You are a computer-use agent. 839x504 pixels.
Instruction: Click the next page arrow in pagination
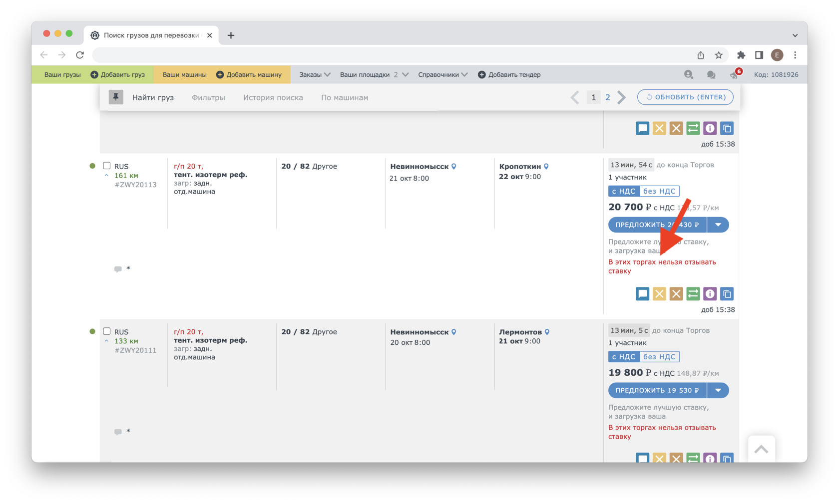[x=622, y=97]
